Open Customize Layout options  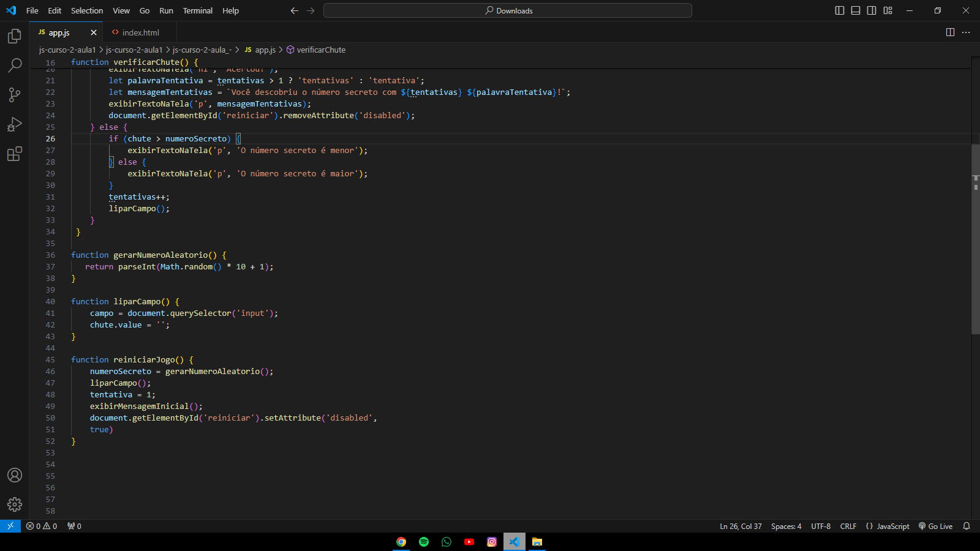tap(888, 10)
